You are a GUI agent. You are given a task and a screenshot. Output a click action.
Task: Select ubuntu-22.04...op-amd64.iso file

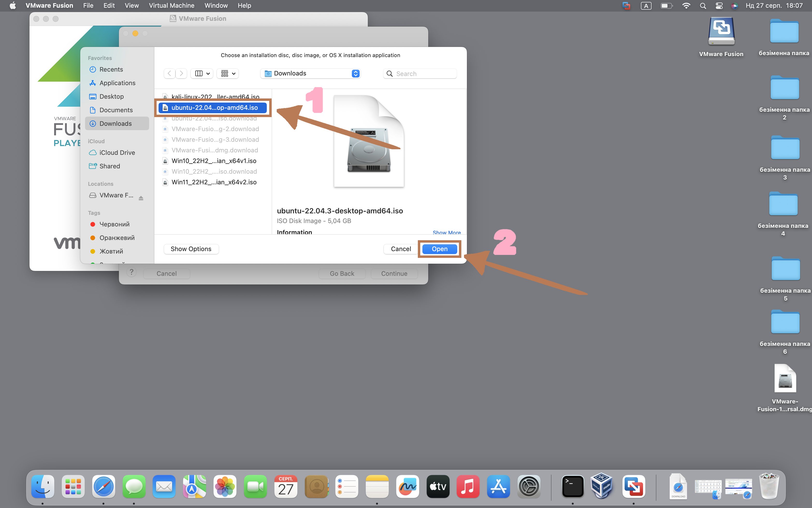212,107
